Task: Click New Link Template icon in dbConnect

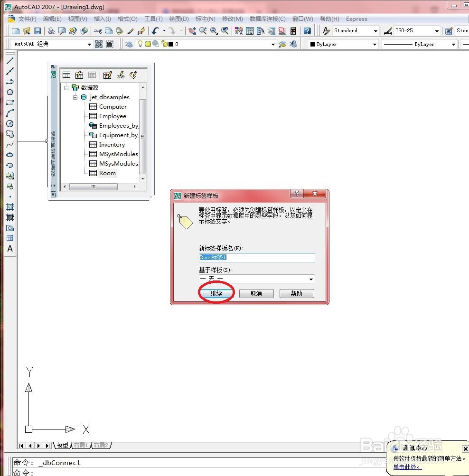Action: click(x=120, y=75)
